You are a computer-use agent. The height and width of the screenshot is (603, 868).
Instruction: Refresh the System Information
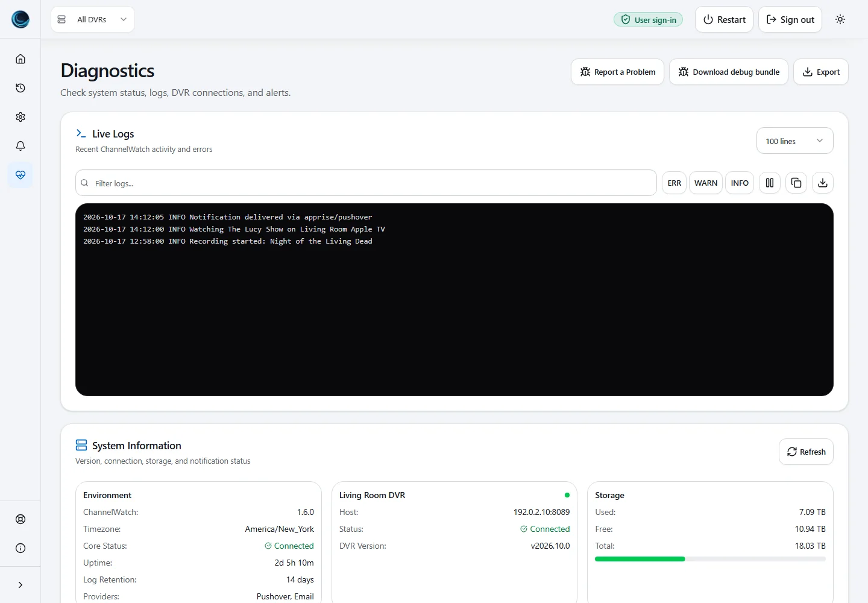point(807,452)
